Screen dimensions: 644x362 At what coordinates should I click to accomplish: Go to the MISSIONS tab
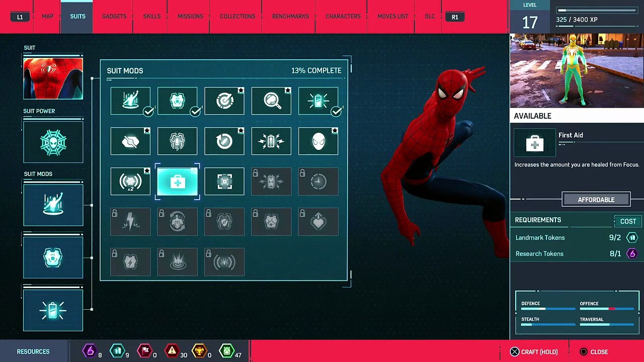[190, 17]
